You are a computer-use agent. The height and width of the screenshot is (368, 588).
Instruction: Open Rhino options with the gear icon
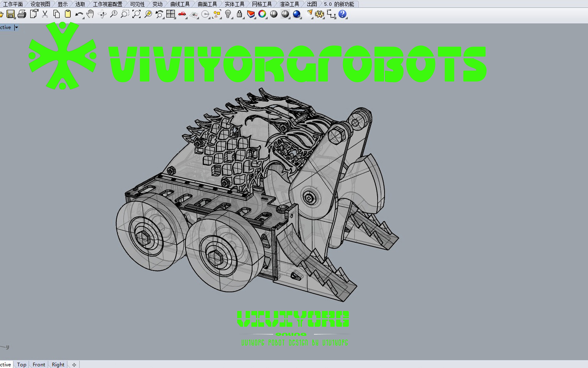tap(319, 14)
